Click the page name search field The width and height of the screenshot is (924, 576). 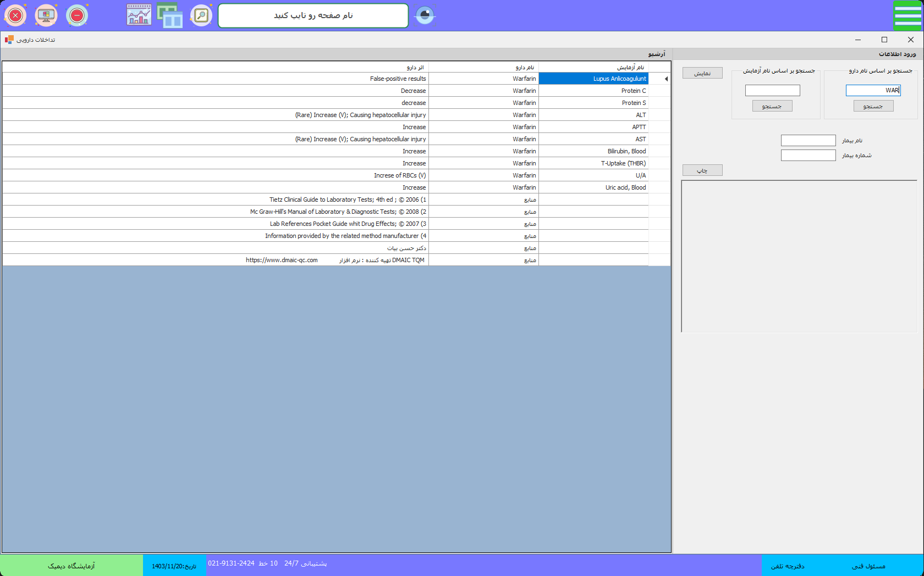click(313, 15)
